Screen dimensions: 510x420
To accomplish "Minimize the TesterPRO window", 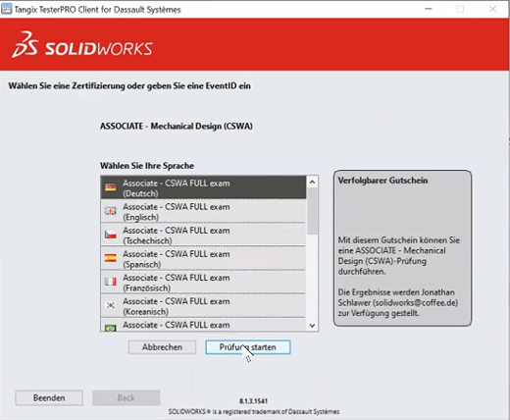I will click(429, 9).
